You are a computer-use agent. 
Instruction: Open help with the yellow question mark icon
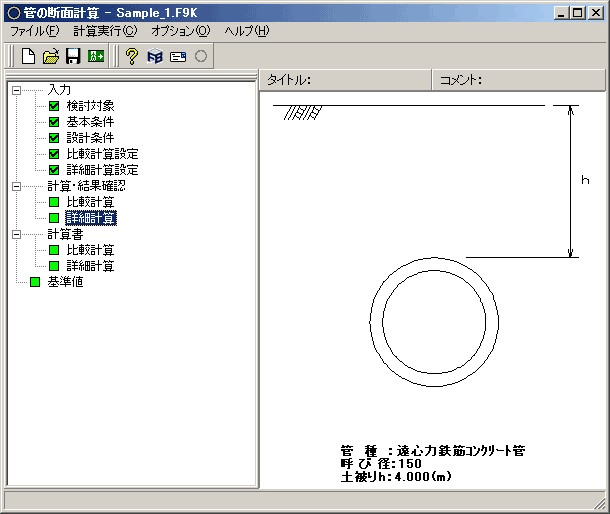click(x=131, y=56)
